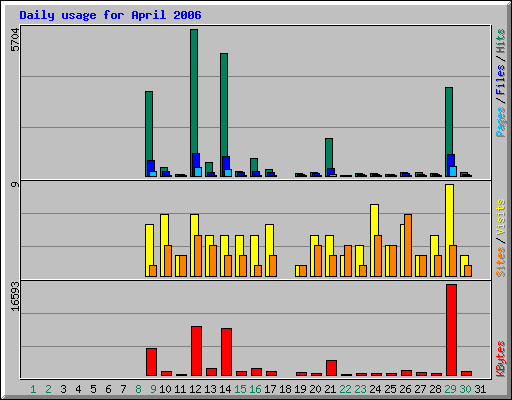512x400 pixels.
Task: Click the 5704 axis maximum label
Action: click(x=15, y=40)
